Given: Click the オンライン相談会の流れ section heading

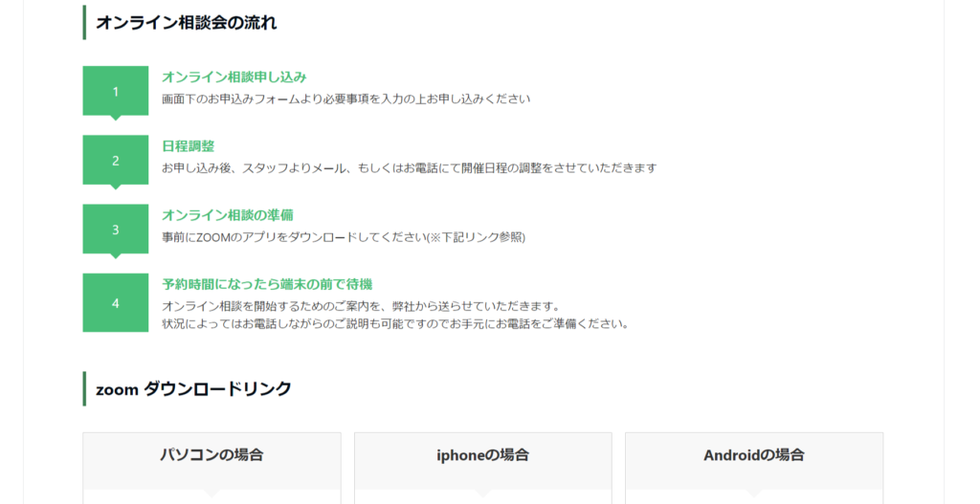Looking at the screenshot, I should [187, 23].
